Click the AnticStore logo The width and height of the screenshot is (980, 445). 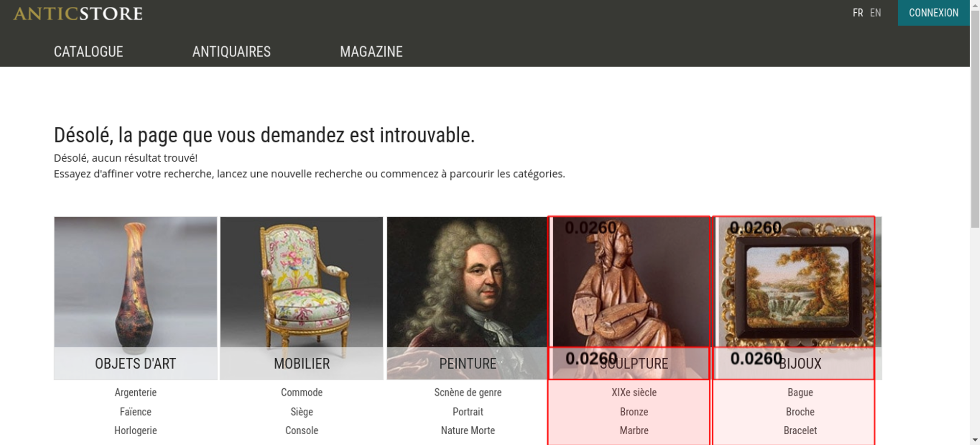pos(78,13)
